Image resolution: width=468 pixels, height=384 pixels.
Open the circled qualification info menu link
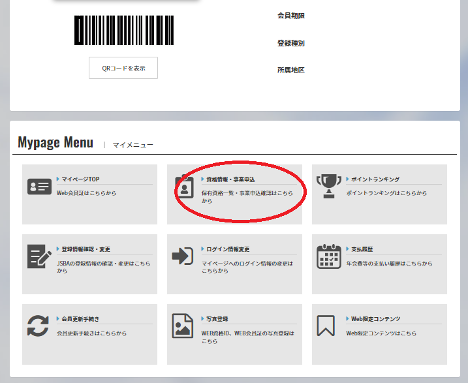(230, 179)
